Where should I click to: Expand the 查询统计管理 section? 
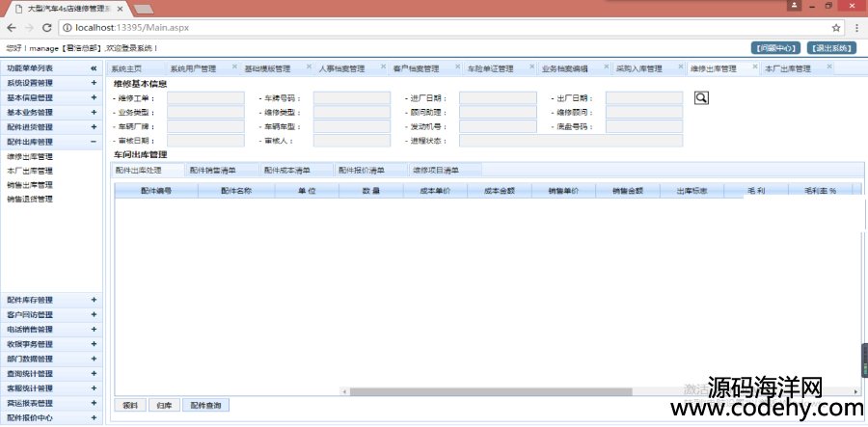click(x=94, y=373)
